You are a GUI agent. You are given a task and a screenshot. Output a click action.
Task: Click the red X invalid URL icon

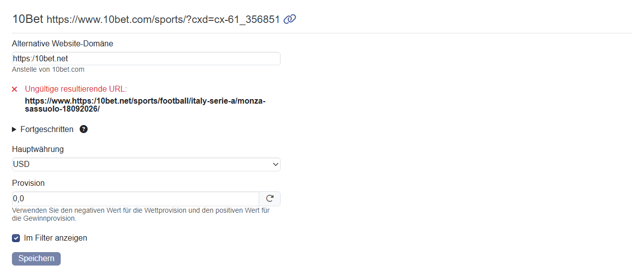(x=14, y=89)
